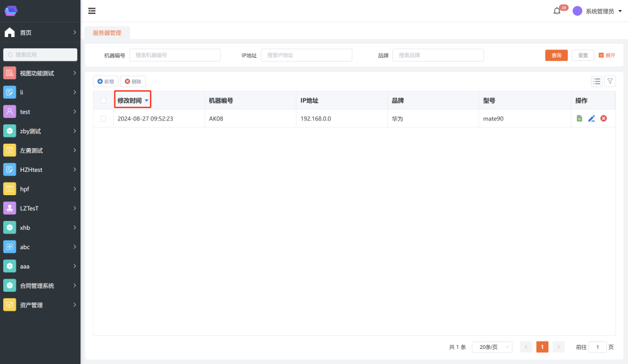Click the home icon in sidebar
Screen dimensions: 628x364
click(x=9, y=32)
